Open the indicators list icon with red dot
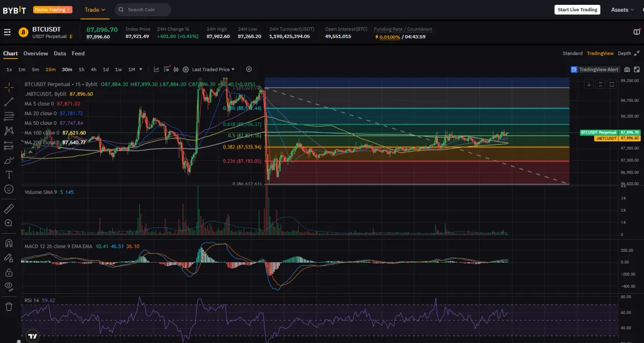This screenshot has height=343, width=644. point(166,69)
